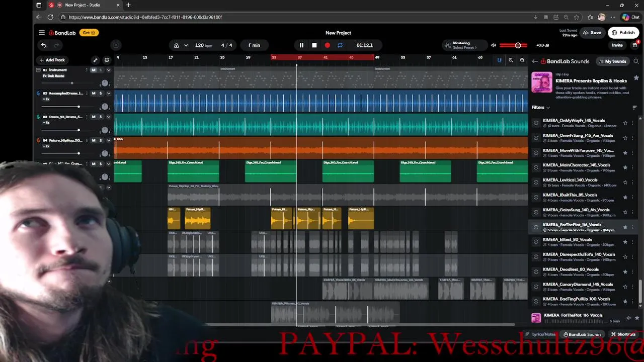
Task: Undo the last action
Action: pos(44,45)
